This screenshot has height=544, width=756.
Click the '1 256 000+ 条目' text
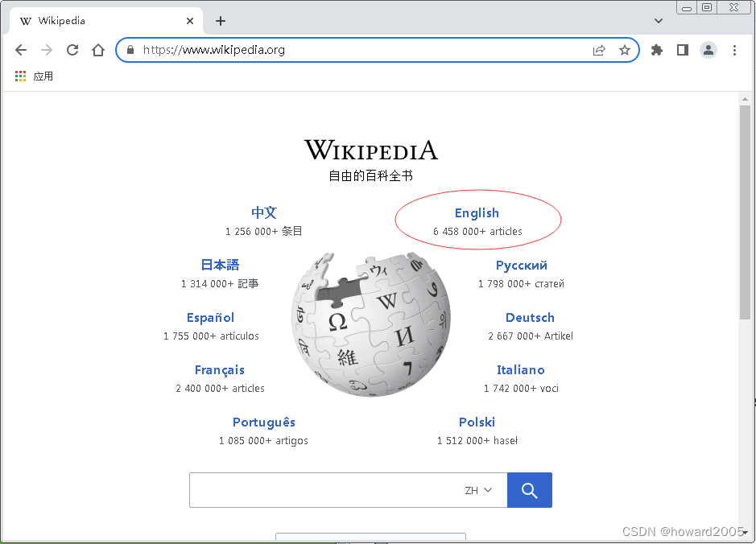(x=264, y=231)
